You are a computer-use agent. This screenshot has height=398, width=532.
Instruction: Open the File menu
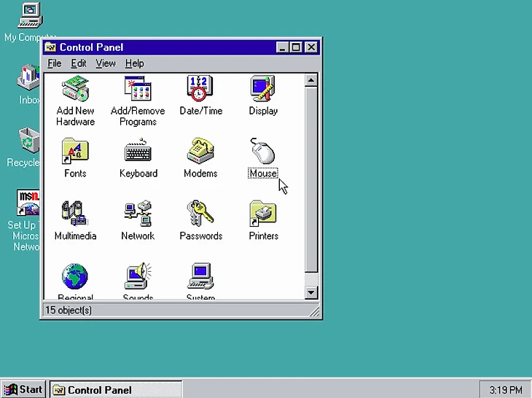pyautogui.click(x=55, y=63)
